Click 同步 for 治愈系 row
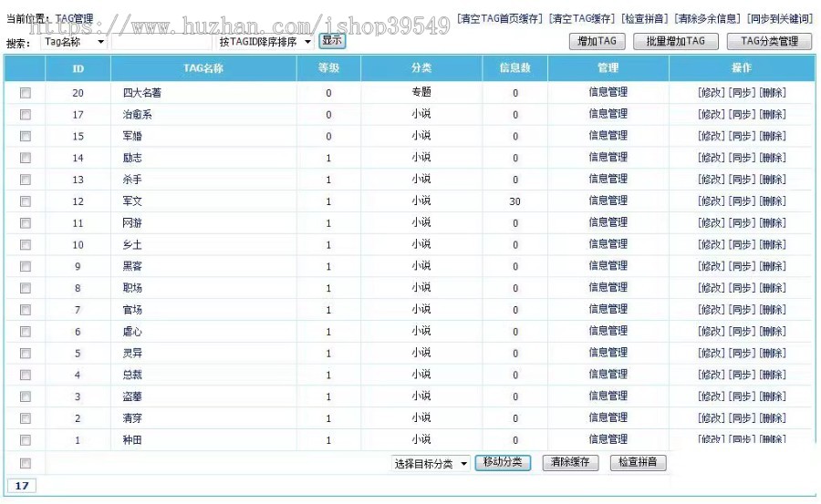The width and height of the screenshot is (821, 504). [x=742, y=115]
